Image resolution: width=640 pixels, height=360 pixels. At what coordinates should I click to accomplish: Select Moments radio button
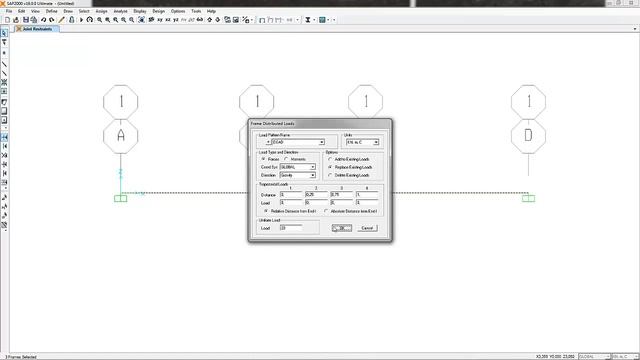(287, 159)
